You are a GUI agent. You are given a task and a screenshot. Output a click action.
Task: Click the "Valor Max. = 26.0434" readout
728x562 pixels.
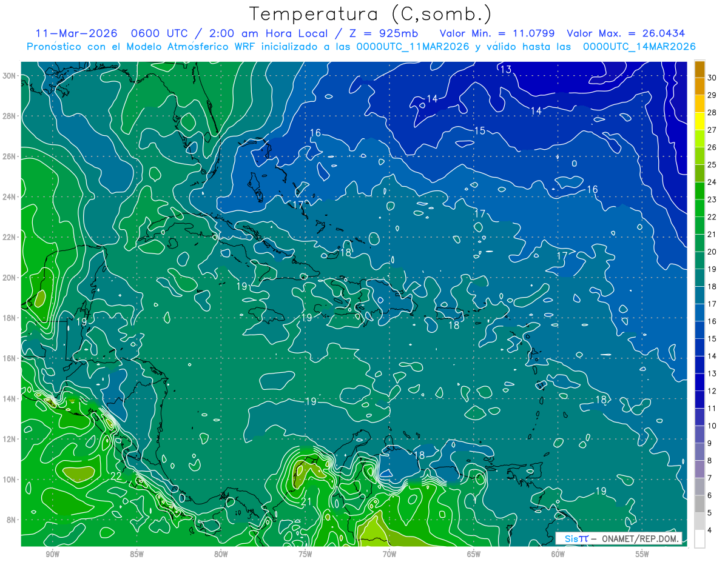(625, 33)
